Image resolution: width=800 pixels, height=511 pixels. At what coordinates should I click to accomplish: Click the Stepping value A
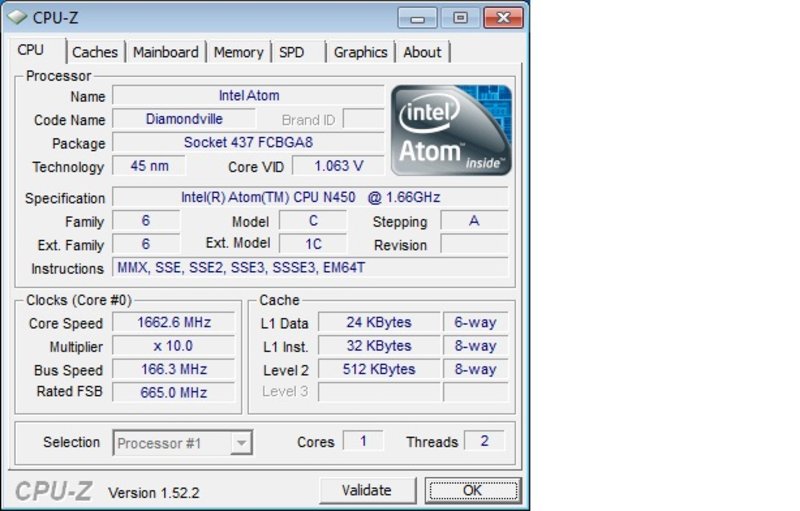[474, 221]
